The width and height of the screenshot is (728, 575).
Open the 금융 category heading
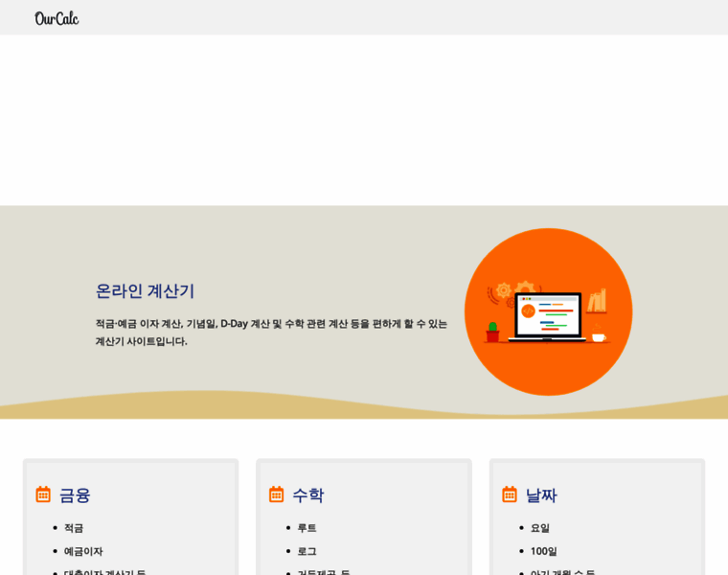(x=75, y=495)
